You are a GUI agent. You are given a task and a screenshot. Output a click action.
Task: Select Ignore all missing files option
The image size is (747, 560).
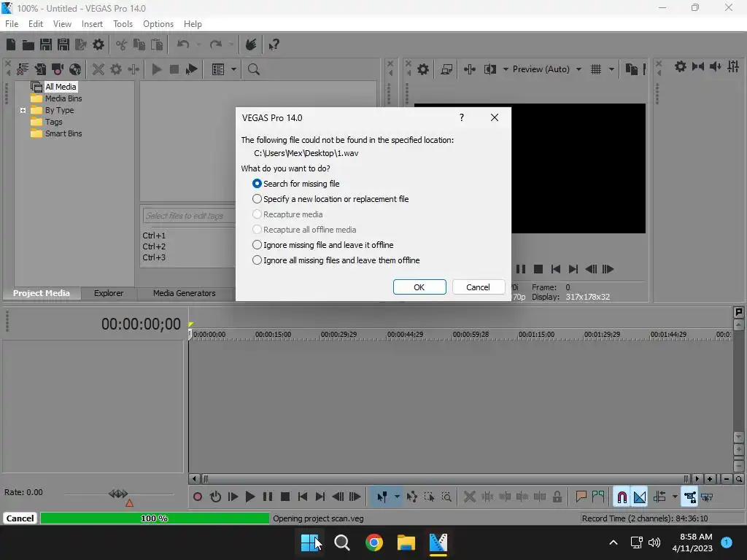coord(336,260)
